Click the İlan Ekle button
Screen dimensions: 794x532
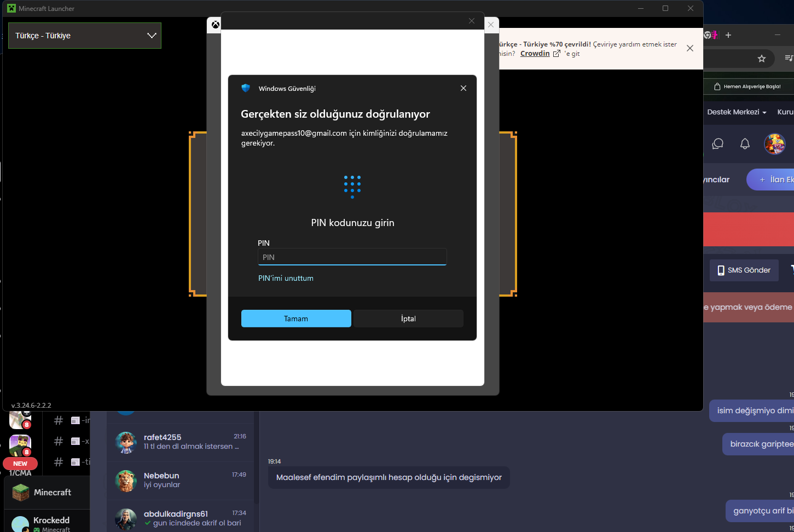(x=770, y=180)
